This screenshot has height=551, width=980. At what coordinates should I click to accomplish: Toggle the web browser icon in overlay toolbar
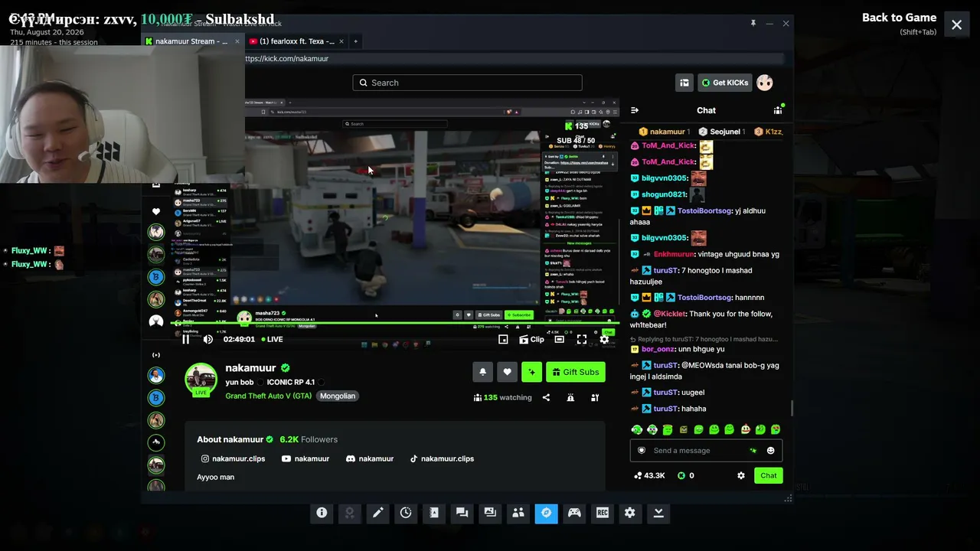(x=546, y=513)
